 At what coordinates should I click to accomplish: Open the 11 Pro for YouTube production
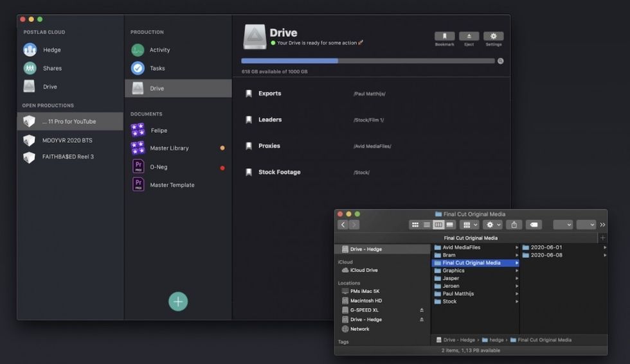[x=70, y=121]
